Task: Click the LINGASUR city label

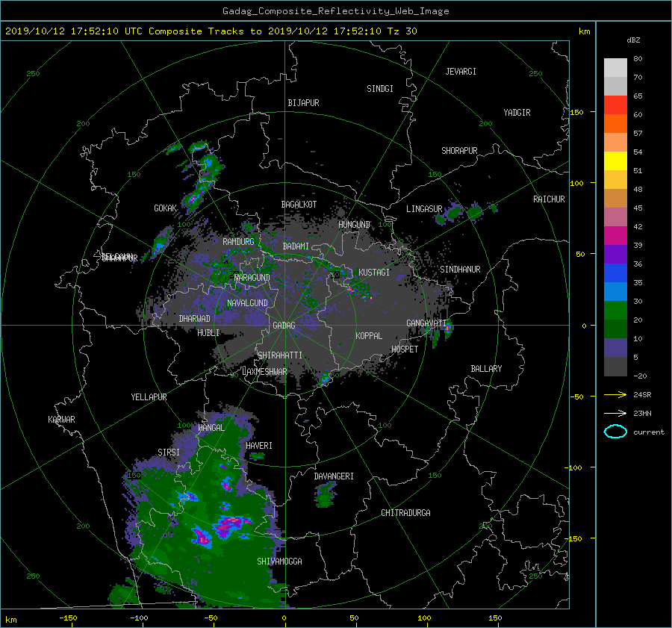Action: coord(424,209)
